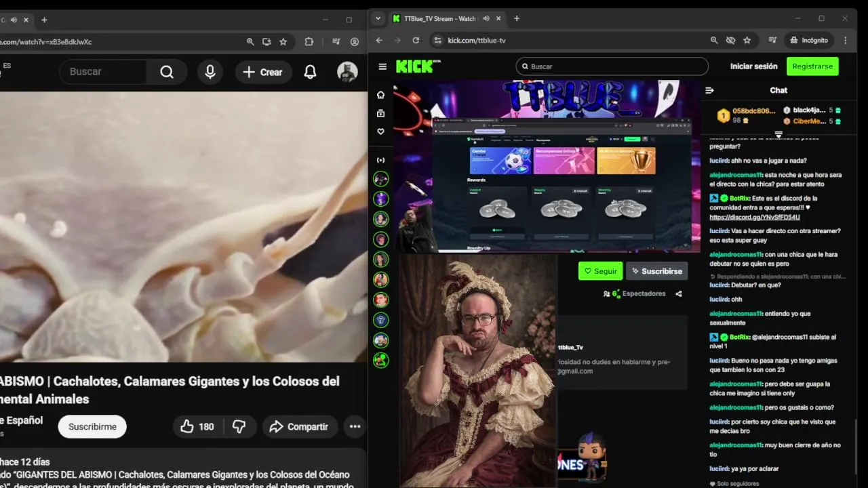Click install app icon in YouTube address bar
Image resolution: width=868 pixels, height=488 pixels.
pyautogui.click(x=267, y=41)
